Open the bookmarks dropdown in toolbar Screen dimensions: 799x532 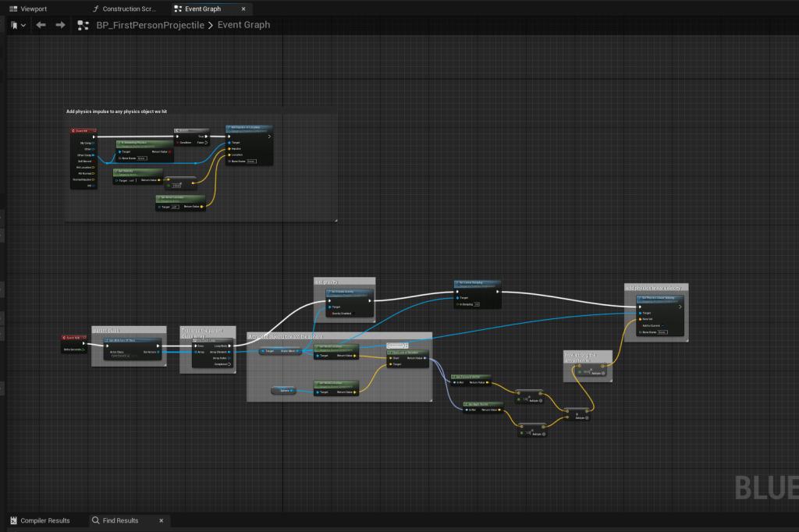point(19,25)
